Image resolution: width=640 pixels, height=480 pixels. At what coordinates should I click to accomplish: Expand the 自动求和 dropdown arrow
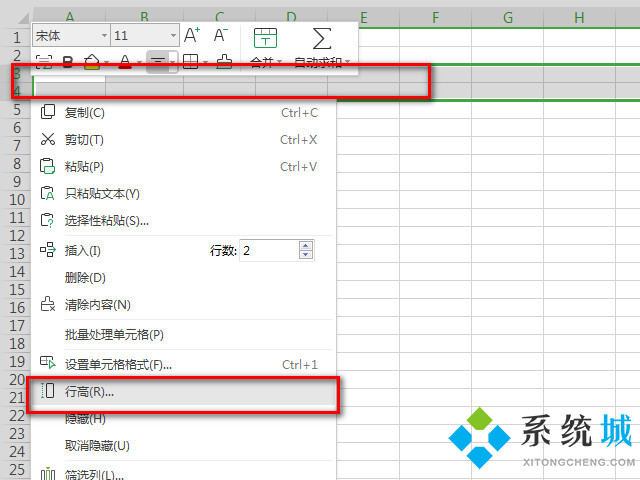coord(347,62)
